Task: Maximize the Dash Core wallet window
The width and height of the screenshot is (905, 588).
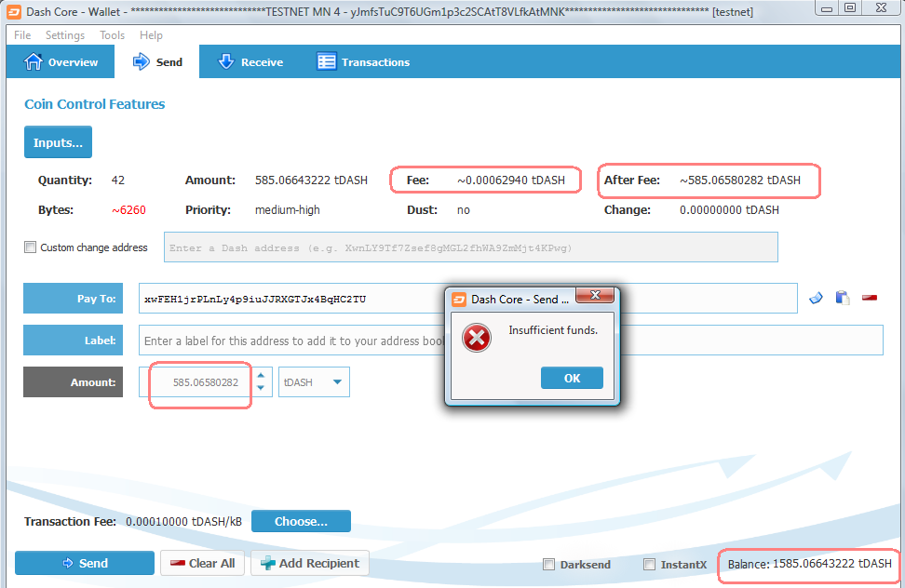Action: (850, 8)
